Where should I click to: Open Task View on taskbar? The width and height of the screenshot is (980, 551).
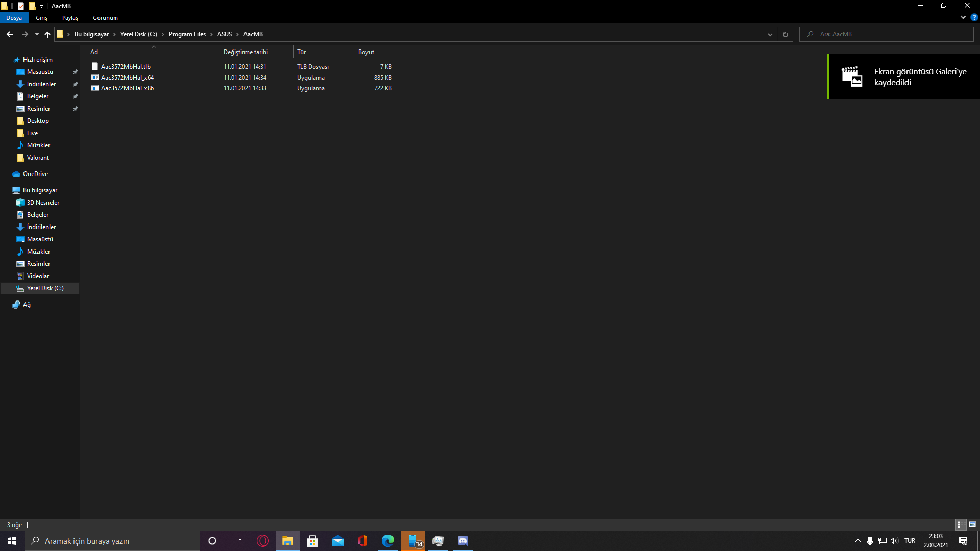(x=237, y=541)
